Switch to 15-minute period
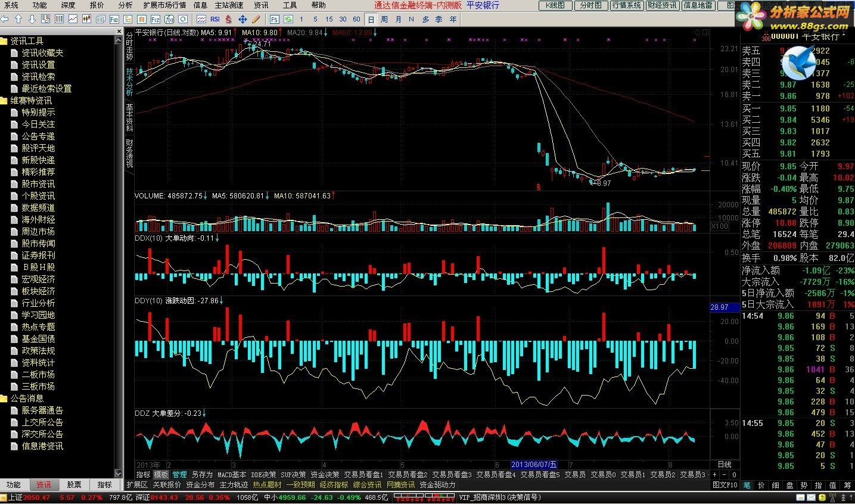 [x=329, y=19]
